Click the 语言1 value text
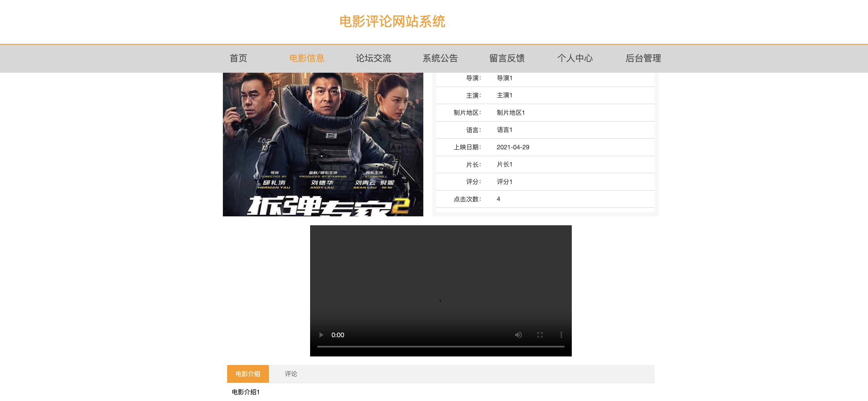The height and width of the screenshot is (401, 868). point(504,130)
